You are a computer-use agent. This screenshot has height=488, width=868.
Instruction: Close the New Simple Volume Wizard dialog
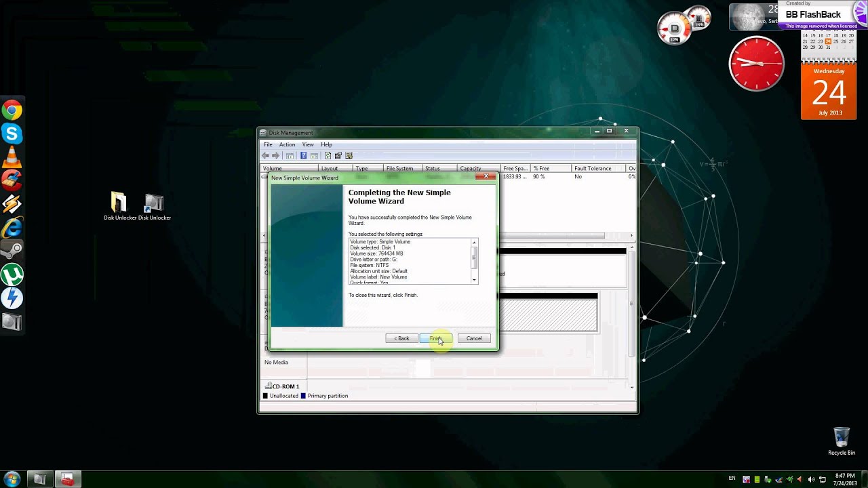coord(486,176)
